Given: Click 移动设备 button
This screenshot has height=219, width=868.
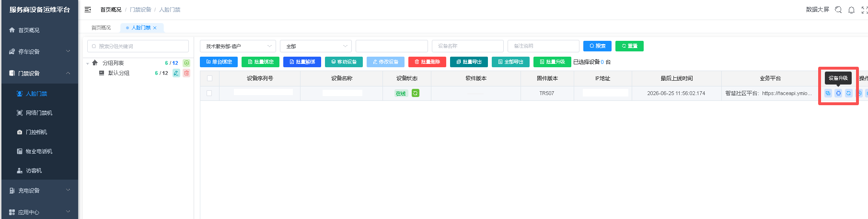Looking at the screenshot, I should (x=344, y=62).
